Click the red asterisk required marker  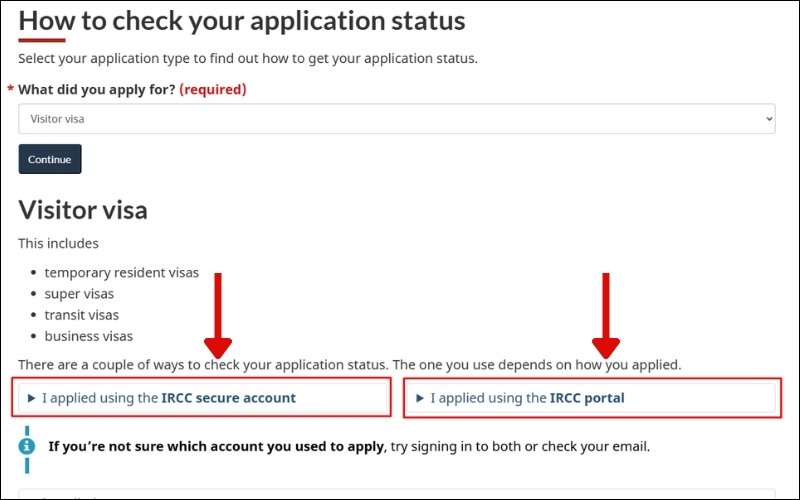(x=11, y=90)
